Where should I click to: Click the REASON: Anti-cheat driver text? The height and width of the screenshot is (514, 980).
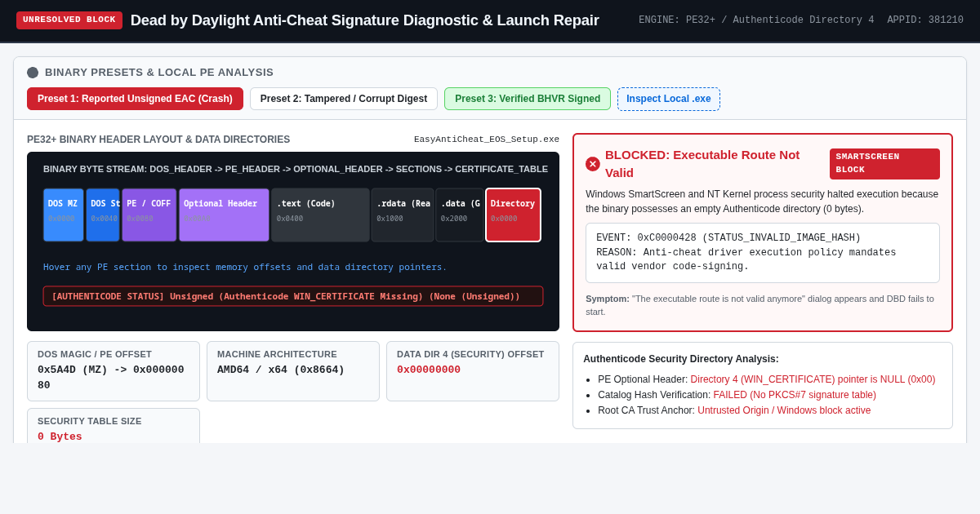pyautogui.click(x=746, y=259)
